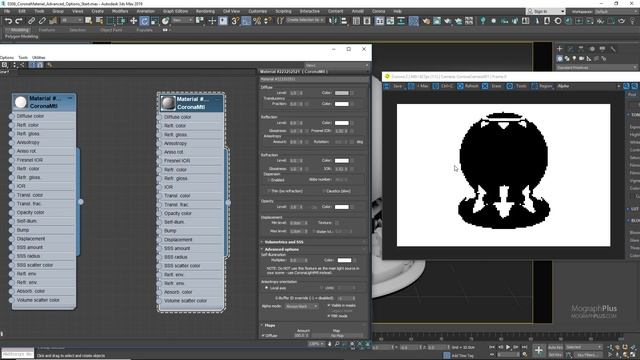Toggle the 3D Snaps tool
Viewport: 640px width, 360px height.
tap(235, 21)
